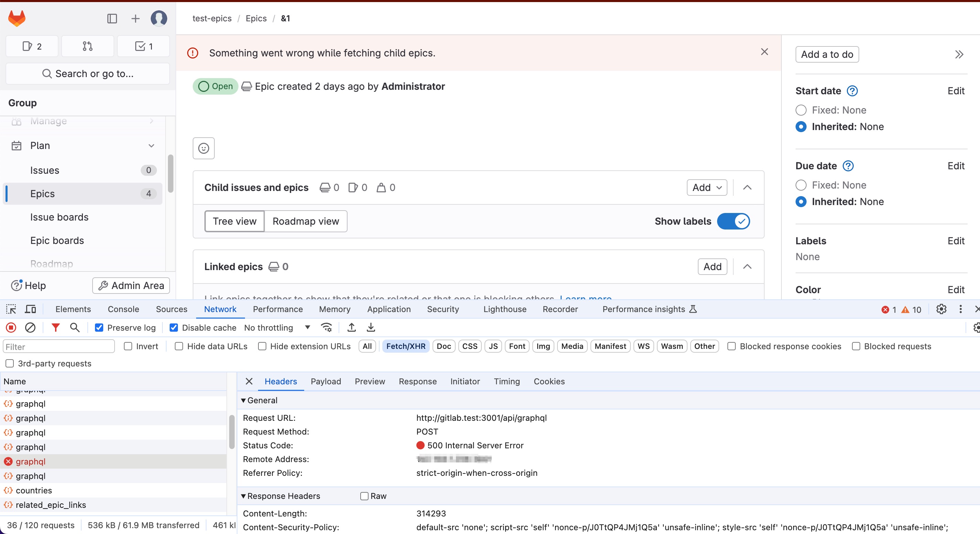Screen dimensions: 980x534
Task: Open the Response tab of the request
Action: click(x=417, y=382)
